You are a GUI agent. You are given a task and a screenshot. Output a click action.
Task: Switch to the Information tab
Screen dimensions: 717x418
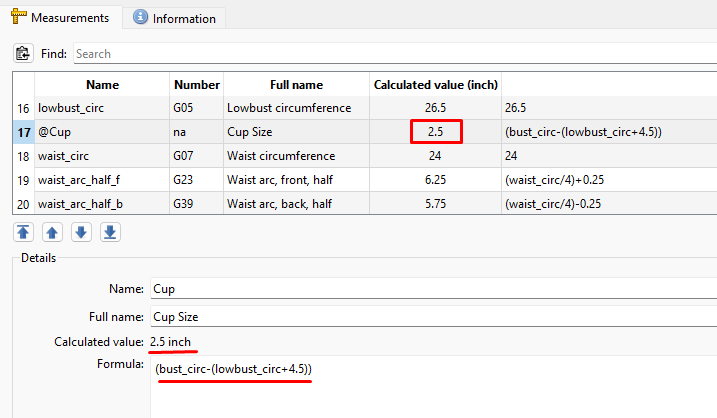(174, 18)
